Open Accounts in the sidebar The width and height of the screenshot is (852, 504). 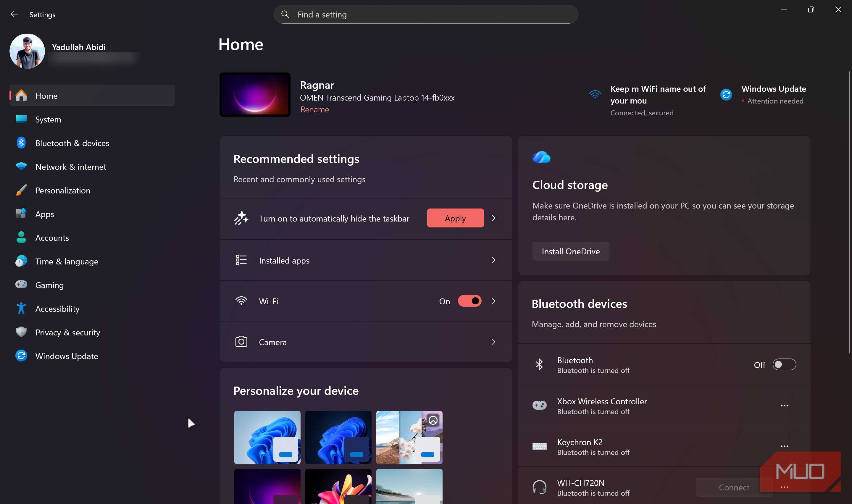click(x=92, y=238)
